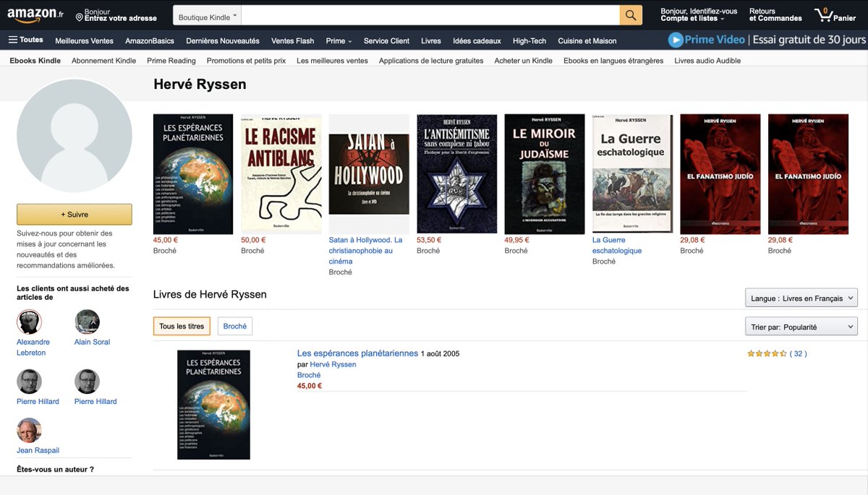
Task: Open Ebooks en langues étrangères
Action: pyautogui.click(x=613, y=61)
